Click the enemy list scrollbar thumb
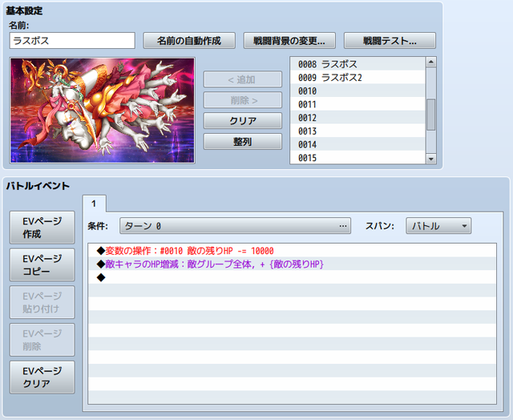Image resolution: width=513 pixels, height=420 pixels. point(431,115)
